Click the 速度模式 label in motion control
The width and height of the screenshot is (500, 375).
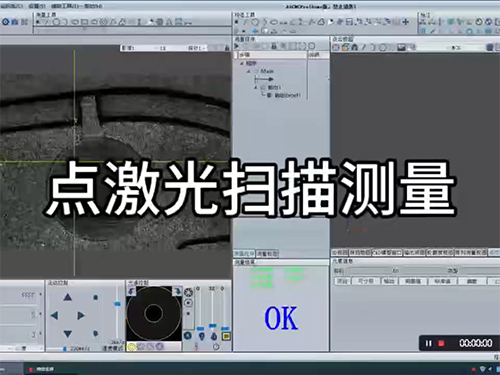coord(112,348)
